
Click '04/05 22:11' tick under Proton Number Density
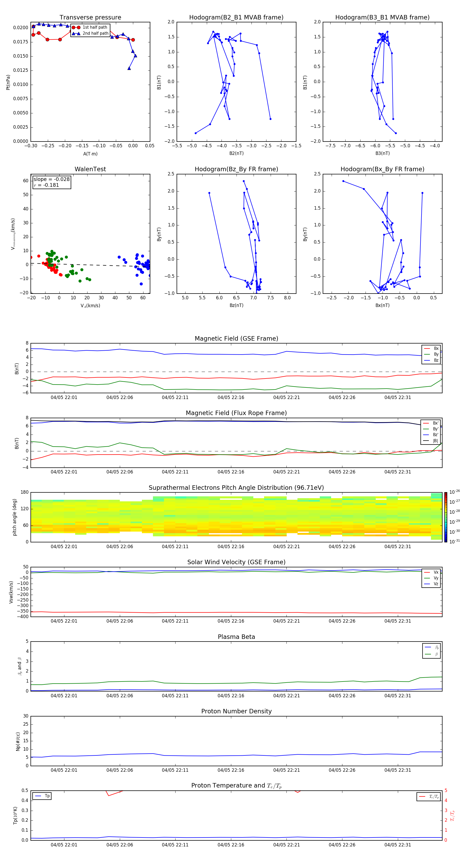pyautogui.click(x=175, y=770)
